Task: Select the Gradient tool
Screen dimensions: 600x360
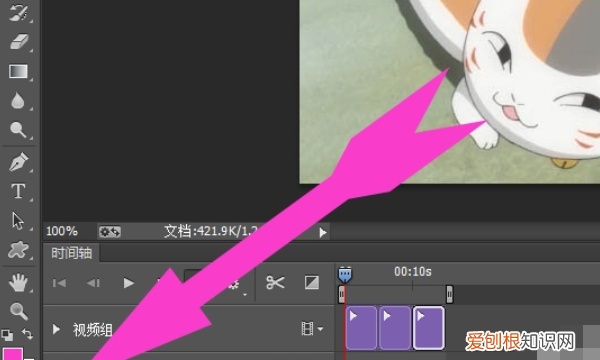Action: (x=18, y=71)
